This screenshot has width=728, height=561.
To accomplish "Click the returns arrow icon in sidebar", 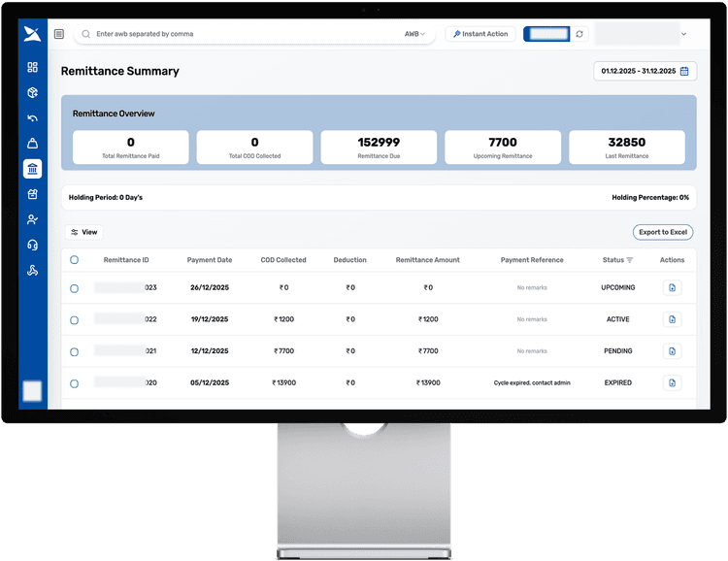I will [x=33, y=118].
